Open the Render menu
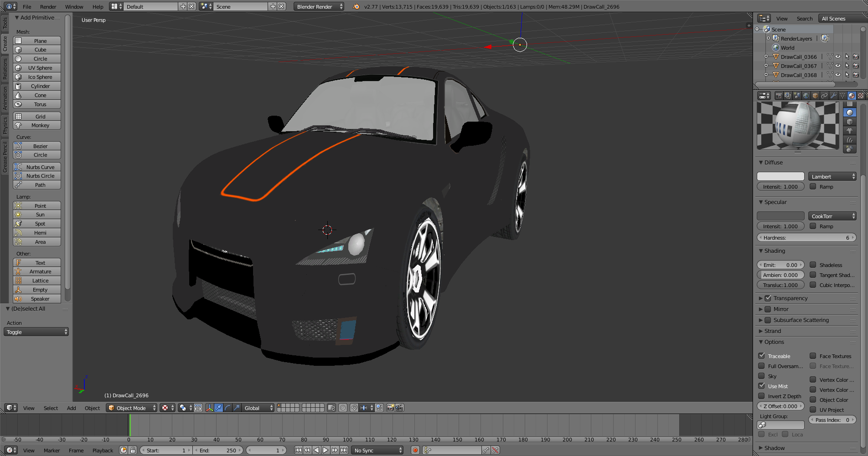868x456 pixels. tap(48, 6)
